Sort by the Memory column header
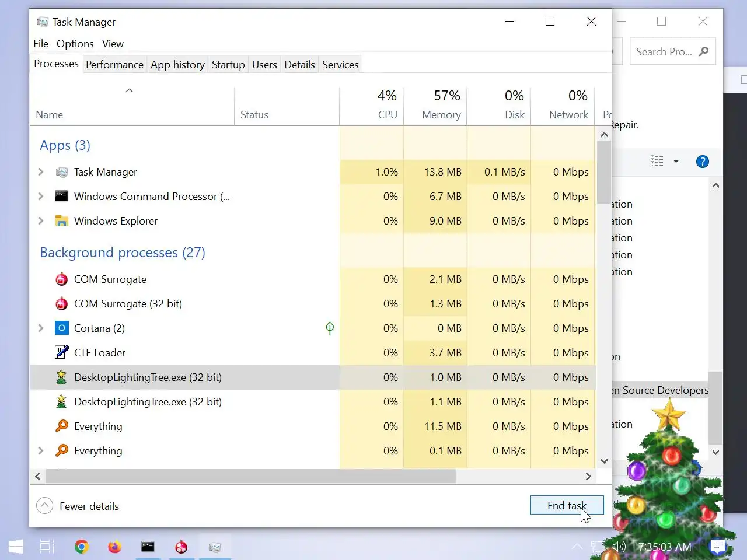 (435, 106)
